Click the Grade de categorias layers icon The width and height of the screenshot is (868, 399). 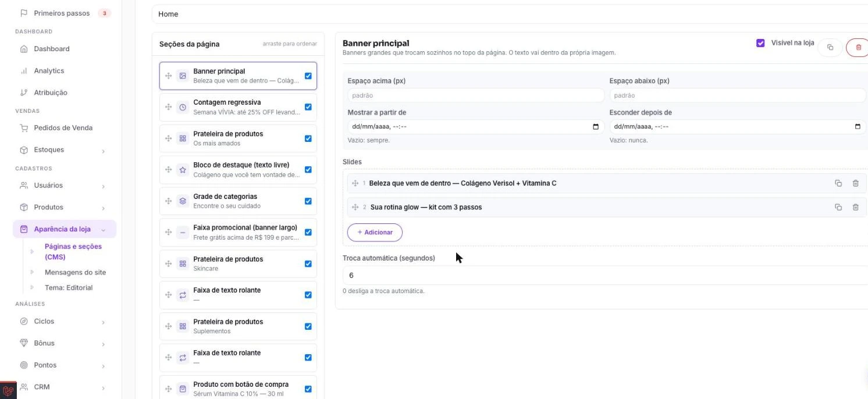point(183,201)
